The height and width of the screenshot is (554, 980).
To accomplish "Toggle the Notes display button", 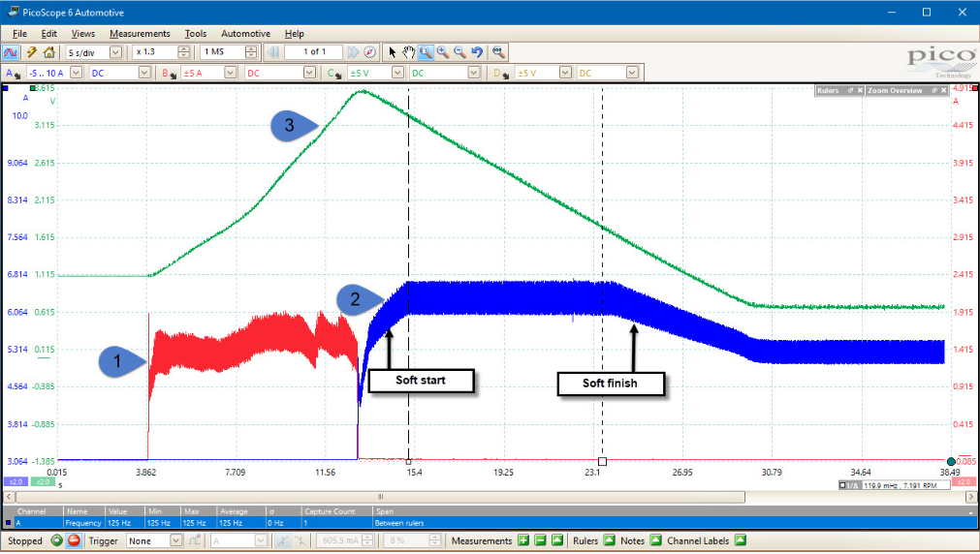I will pyautogui.click(x=655, y=540).
